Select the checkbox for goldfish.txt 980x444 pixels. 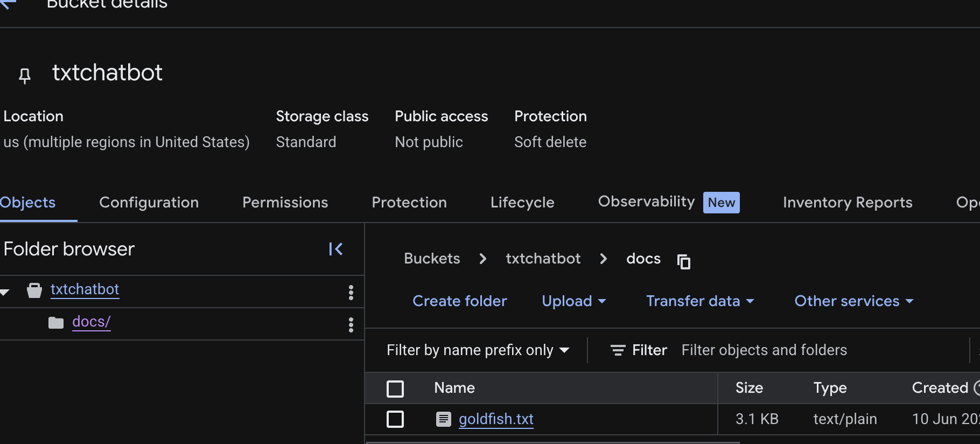pyautogui.click(x=395, y=419)
